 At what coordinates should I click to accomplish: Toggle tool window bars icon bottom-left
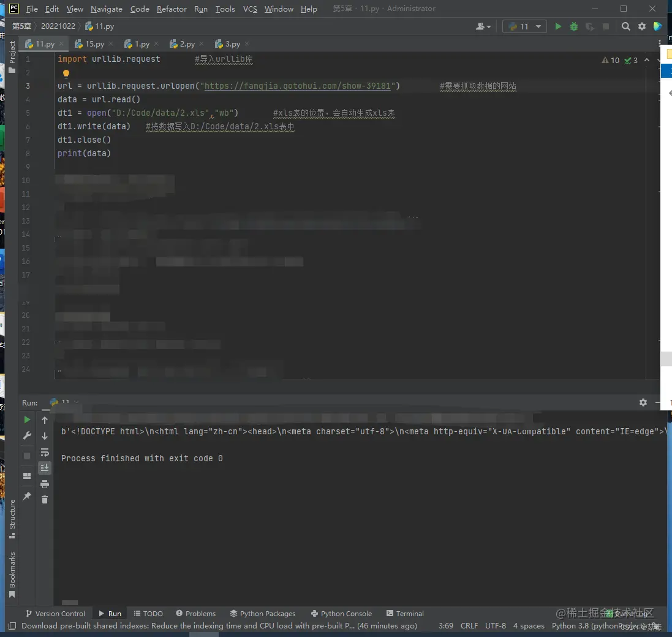click(x=12, y=626)
